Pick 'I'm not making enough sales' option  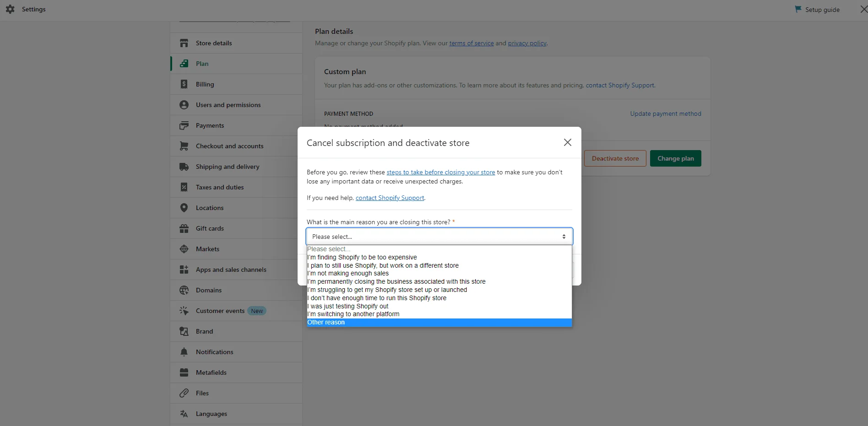tap(439, 274)
